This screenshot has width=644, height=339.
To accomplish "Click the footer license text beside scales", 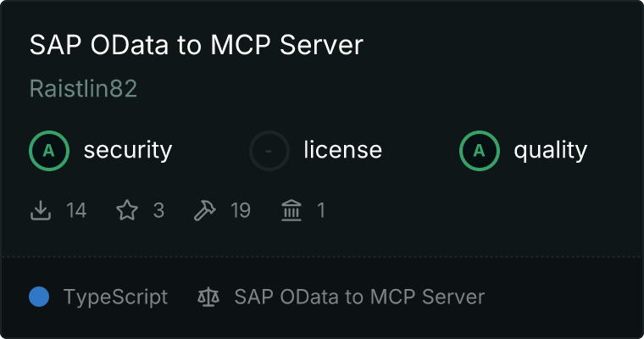I will [359, 297].
